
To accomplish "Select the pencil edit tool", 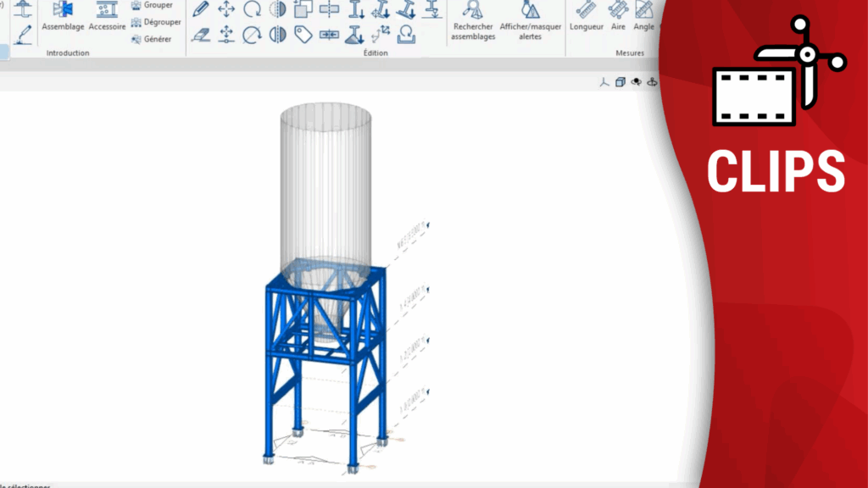I will point(200,9).
